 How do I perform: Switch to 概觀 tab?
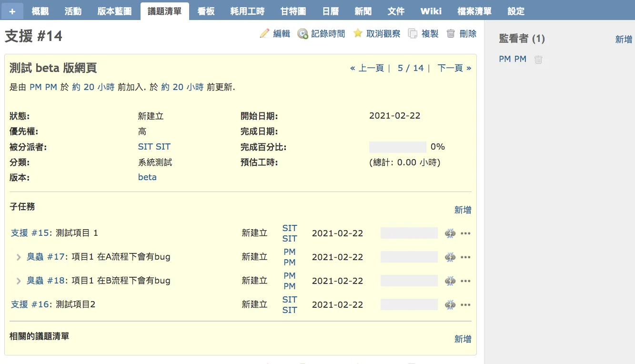40,11
